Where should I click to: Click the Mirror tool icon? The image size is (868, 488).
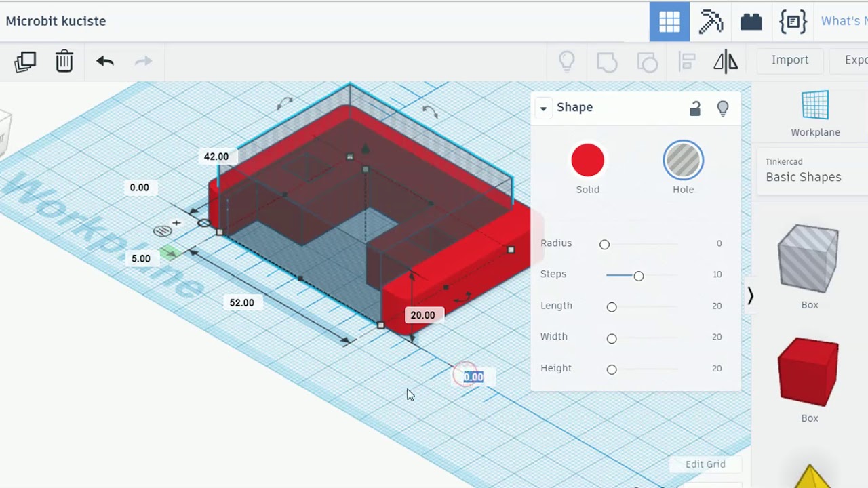click(726, 62)
